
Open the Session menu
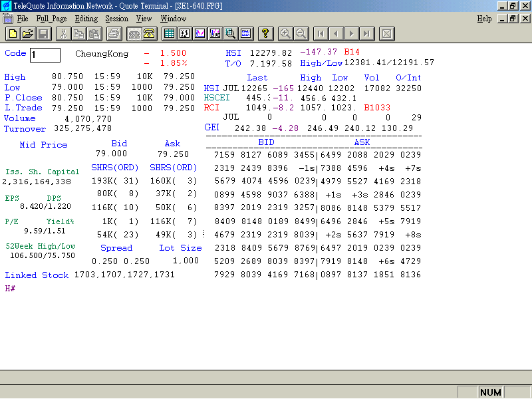[x=117, y=19]
